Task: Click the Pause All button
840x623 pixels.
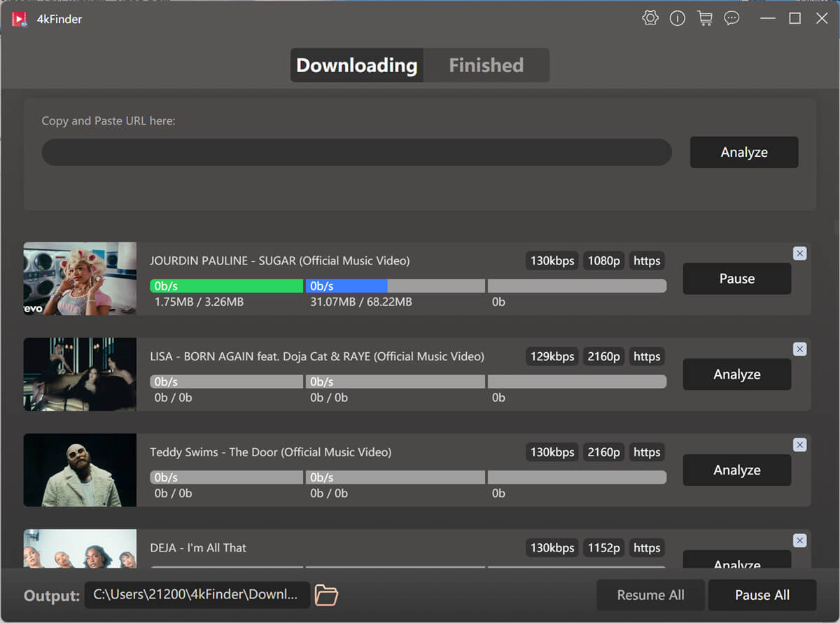Action: pyautogui.click(x=762, y=595)
